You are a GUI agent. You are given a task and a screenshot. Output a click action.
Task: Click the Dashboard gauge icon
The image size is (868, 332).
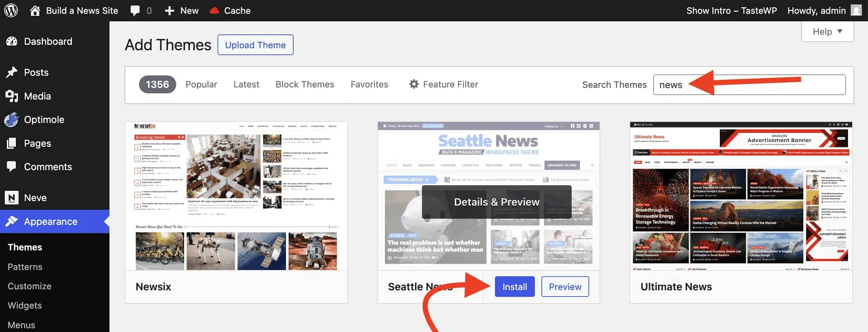12,41
